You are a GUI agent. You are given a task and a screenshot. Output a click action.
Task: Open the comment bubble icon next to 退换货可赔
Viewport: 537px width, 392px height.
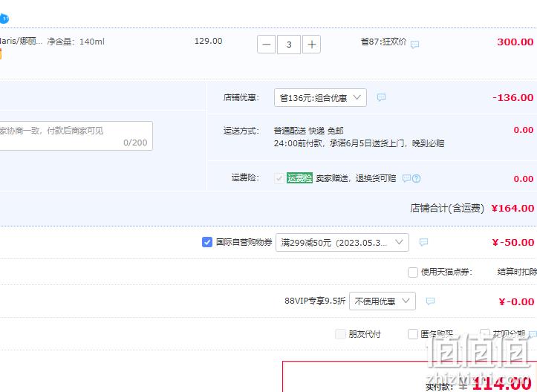406,178
